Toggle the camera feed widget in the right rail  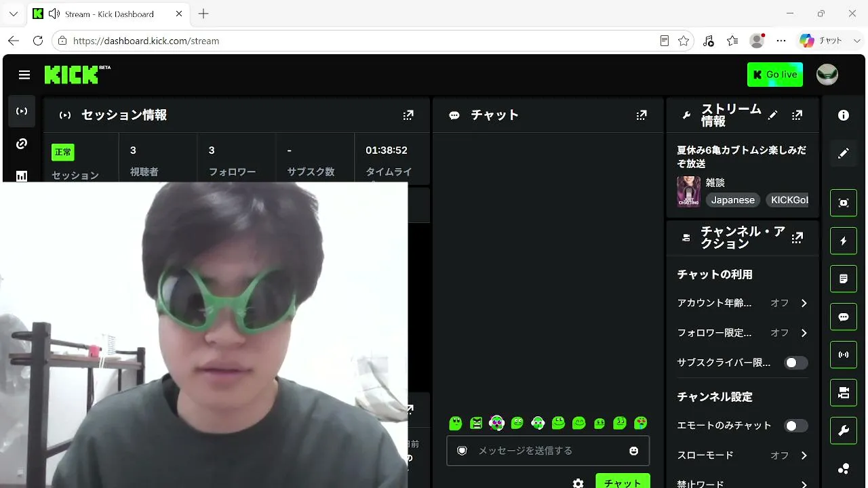pyautogui.click(x=844, y=392)
